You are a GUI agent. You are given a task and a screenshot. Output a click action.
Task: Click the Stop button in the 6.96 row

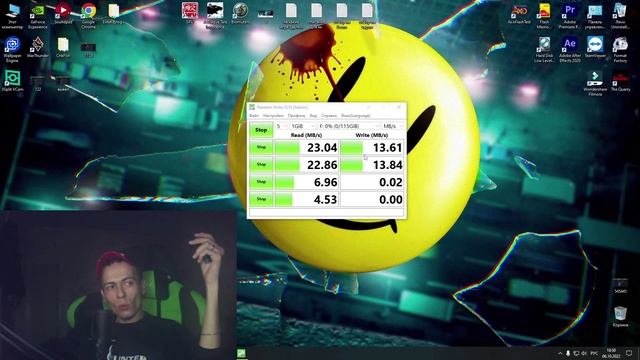[261, 182]
